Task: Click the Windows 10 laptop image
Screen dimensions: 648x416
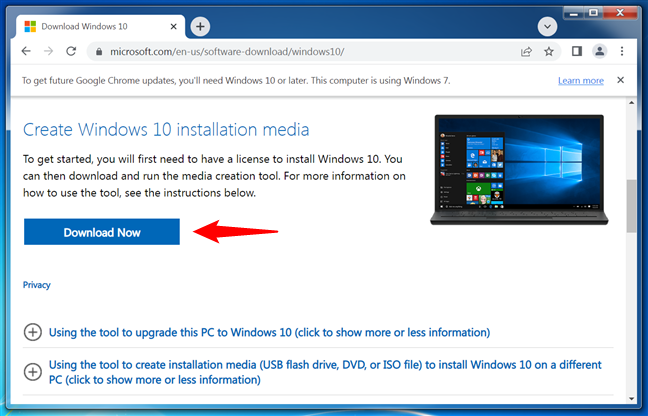Action: (x=519, y=170)
